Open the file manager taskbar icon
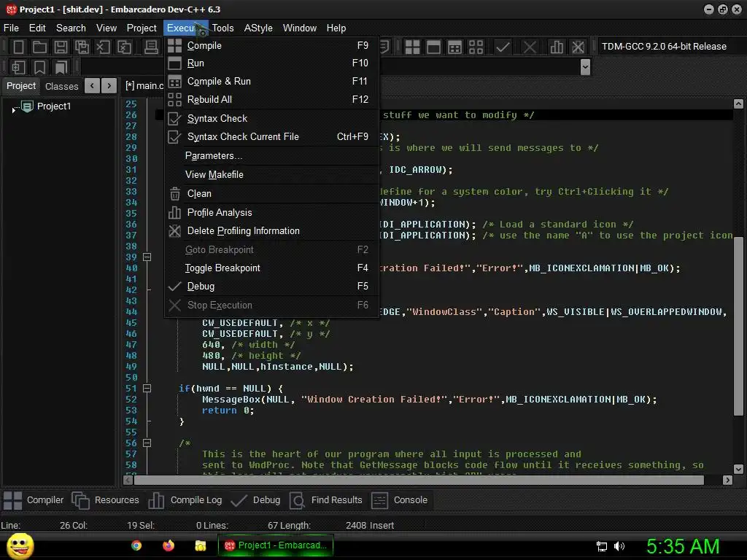Viewport: 747px width, 560px height. [x=201, y=545]
